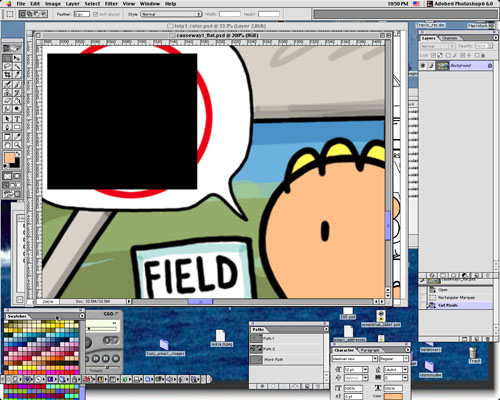Select the Gradient tool

[x=17, y=101]
